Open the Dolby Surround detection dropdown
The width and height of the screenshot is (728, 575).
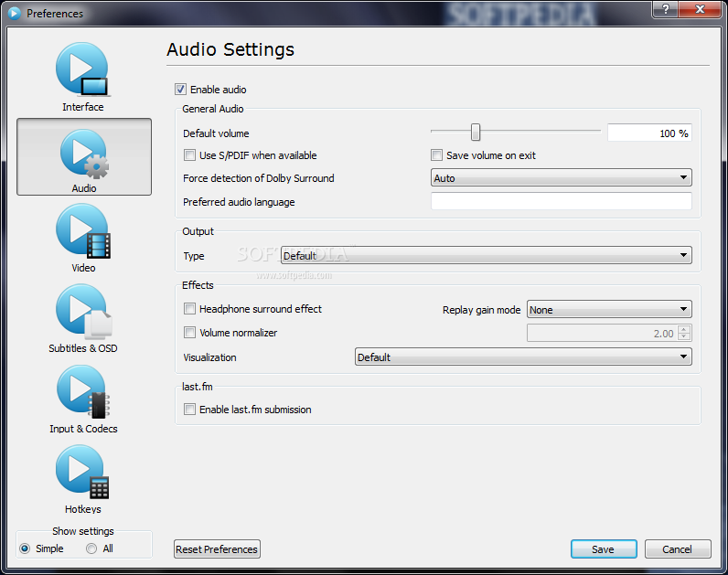[562, 177]
